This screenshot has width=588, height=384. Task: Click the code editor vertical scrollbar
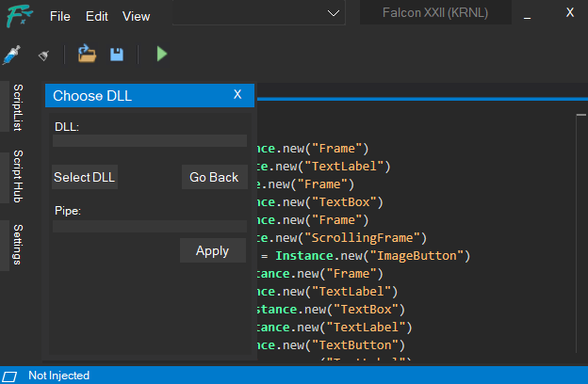pos(581,233)
